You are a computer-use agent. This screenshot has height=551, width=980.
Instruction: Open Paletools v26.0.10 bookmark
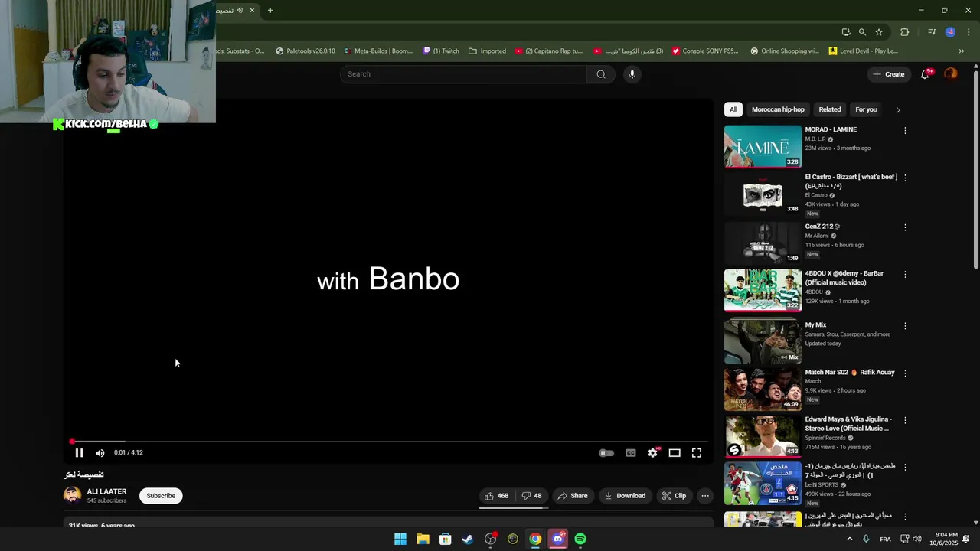(305, 51)
